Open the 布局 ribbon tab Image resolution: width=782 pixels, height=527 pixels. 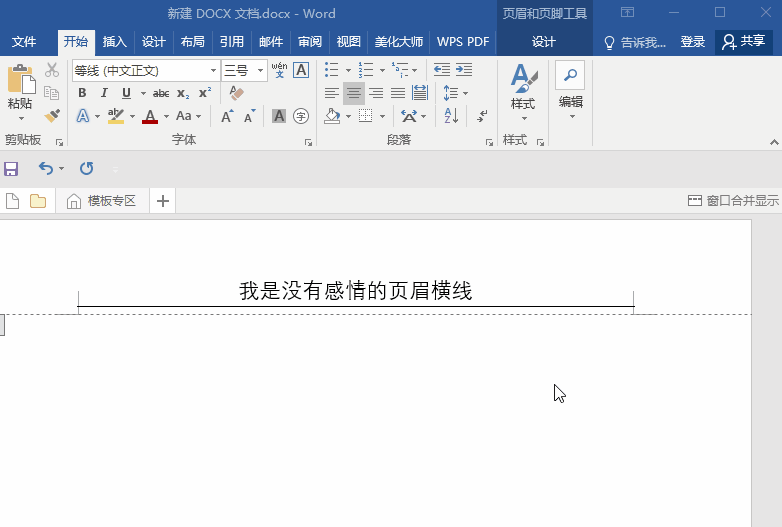coord(192,42)
